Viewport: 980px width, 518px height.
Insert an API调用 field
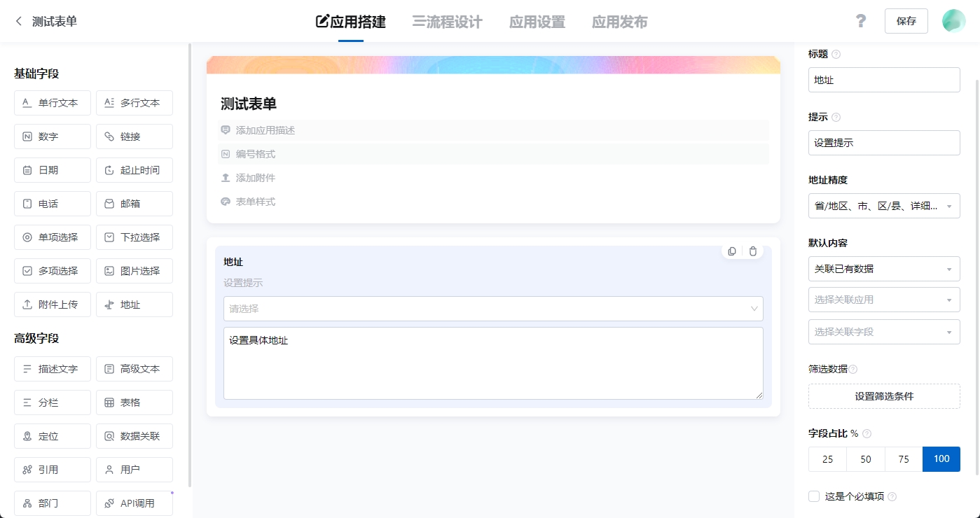(134, 503)
